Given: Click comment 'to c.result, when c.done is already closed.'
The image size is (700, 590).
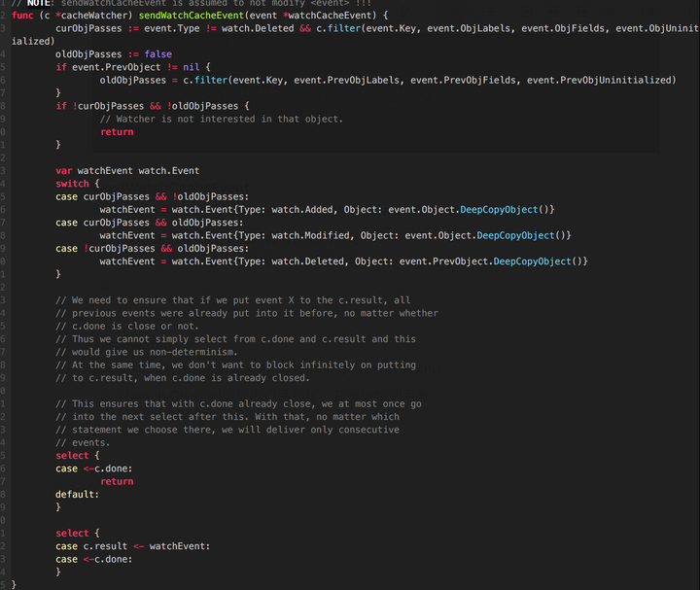Looking at the screenshot, I should 183,378.
